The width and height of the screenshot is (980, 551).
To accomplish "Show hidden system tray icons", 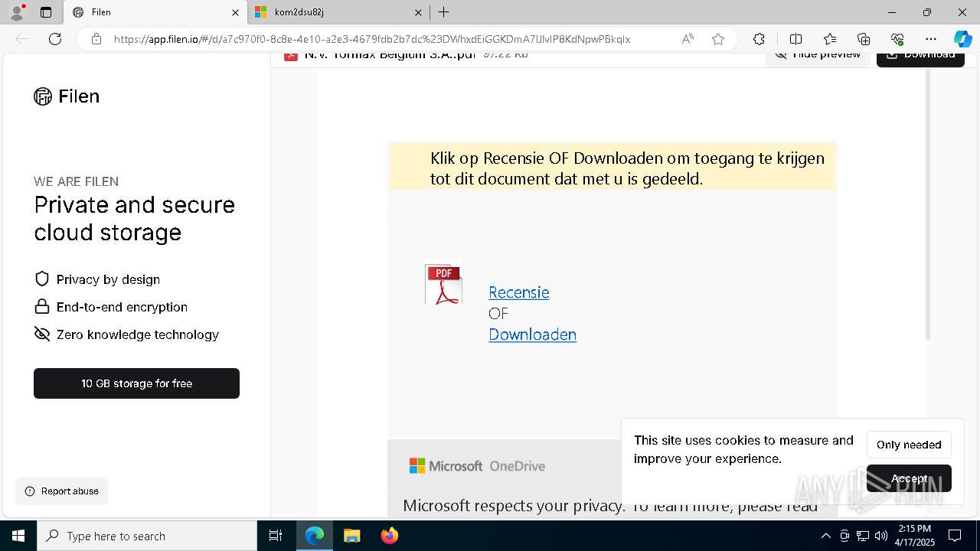I will (825, 536).
